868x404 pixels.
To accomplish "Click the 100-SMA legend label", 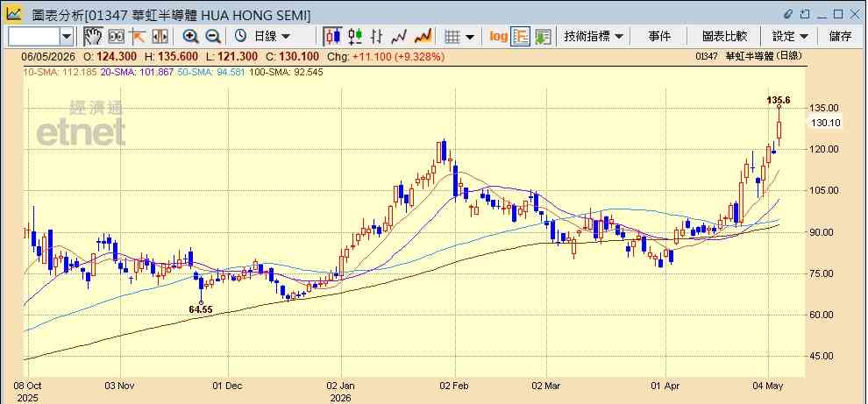I will pyautogui.click(x=286, y=72).
